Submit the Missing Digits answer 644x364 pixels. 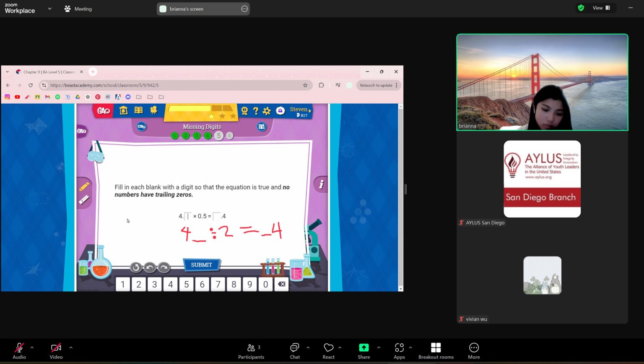(x=202, y=265)
